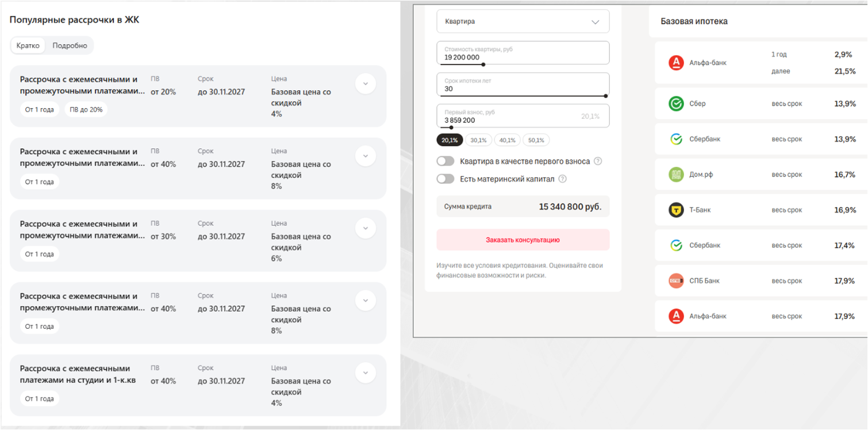Click the Стоимость квартиры input field
This screenshot has width=868, height=430.
pos(523,53)
